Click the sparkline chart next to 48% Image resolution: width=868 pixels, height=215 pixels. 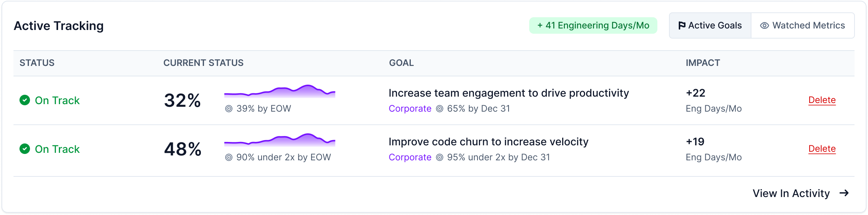tap(280, 140)
